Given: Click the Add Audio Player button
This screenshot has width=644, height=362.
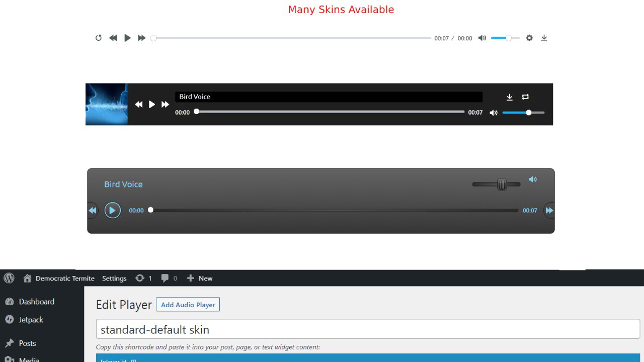Looking at the screenshot, I should coord(188,305).
